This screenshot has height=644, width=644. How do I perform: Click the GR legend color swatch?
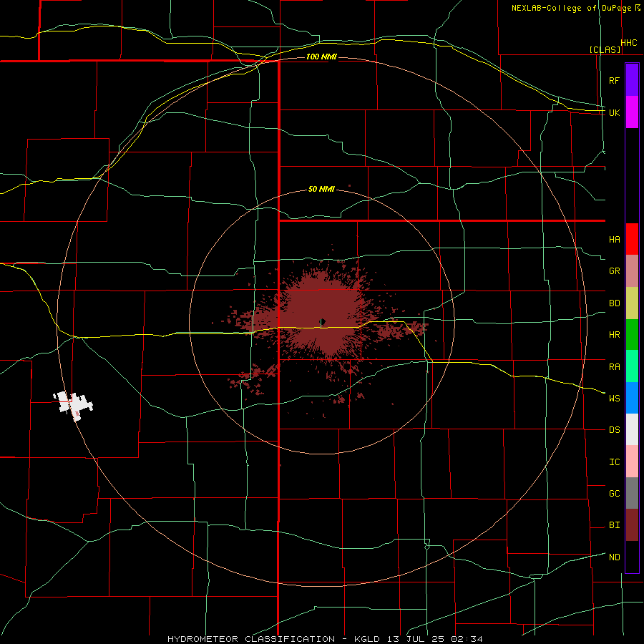point(632,271)
